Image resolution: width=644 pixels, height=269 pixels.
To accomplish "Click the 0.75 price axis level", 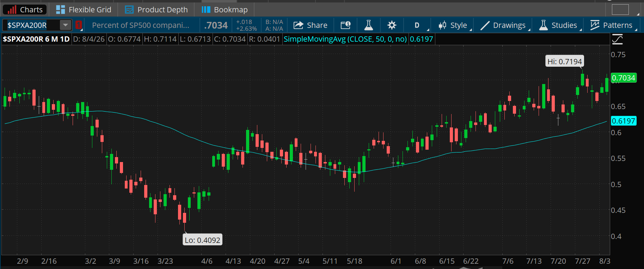I will point(618,55).
